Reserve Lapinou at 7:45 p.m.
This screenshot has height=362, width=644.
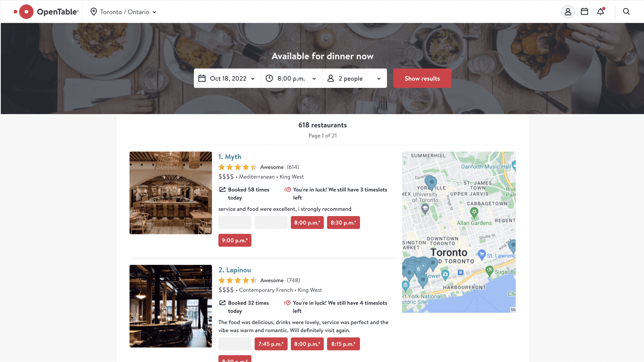click(271, 344)
